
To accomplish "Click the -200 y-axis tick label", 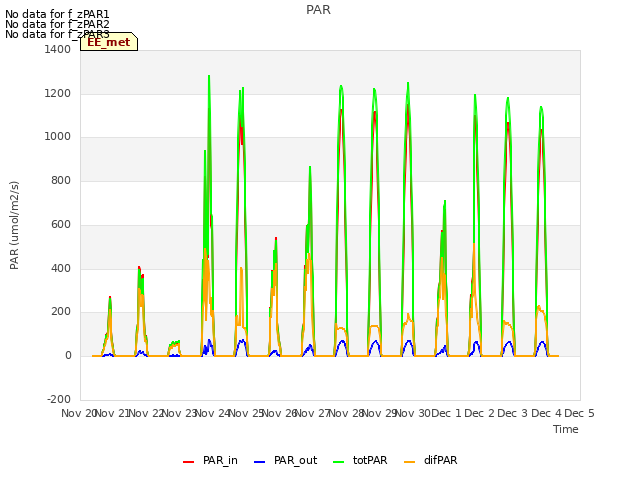I will [x=59, y=399].
